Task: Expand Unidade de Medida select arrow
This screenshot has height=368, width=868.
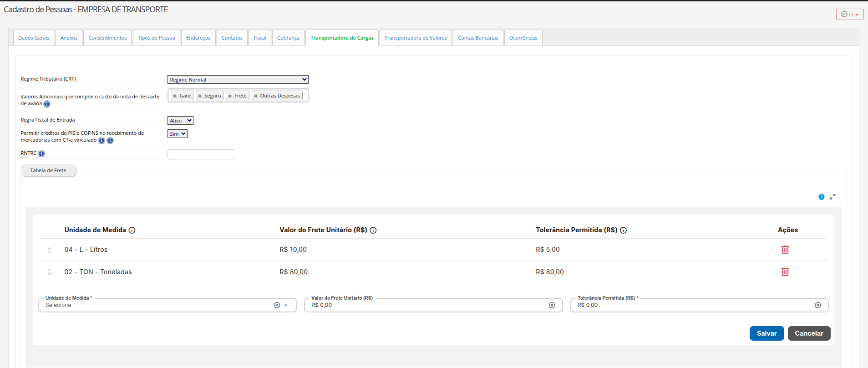Action: 286,305
